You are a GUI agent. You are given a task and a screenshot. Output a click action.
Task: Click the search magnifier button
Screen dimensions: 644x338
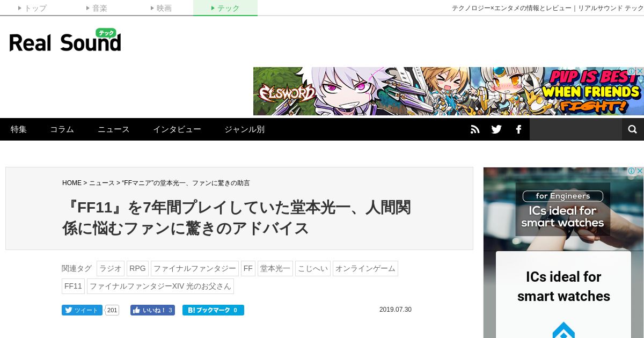(x=633, y=129)
